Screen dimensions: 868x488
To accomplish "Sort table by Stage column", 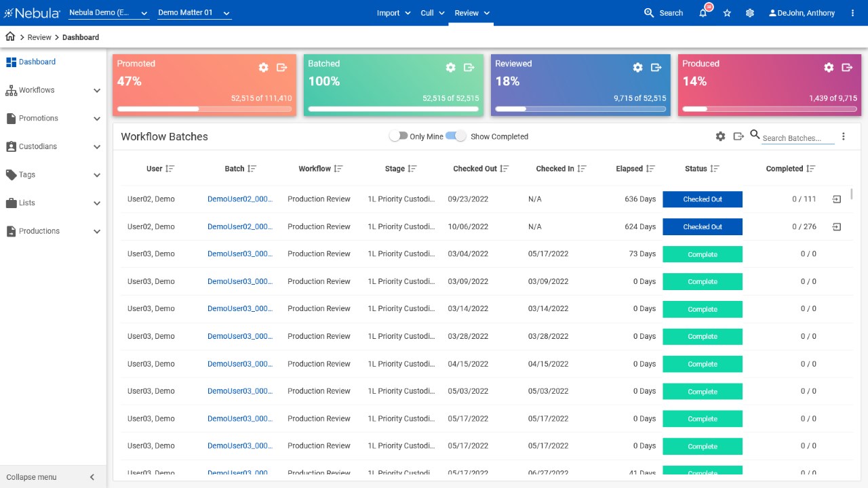I will click(412, 169).
